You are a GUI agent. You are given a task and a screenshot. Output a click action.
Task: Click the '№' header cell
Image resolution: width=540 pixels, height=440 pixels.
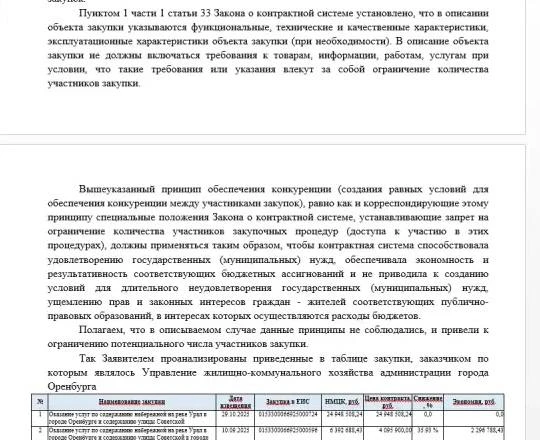tap(40, 401)
